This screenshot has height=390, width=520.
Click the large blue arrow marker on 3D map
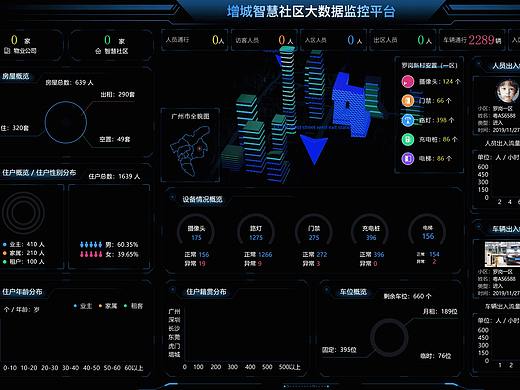click(x=314, y=149)
